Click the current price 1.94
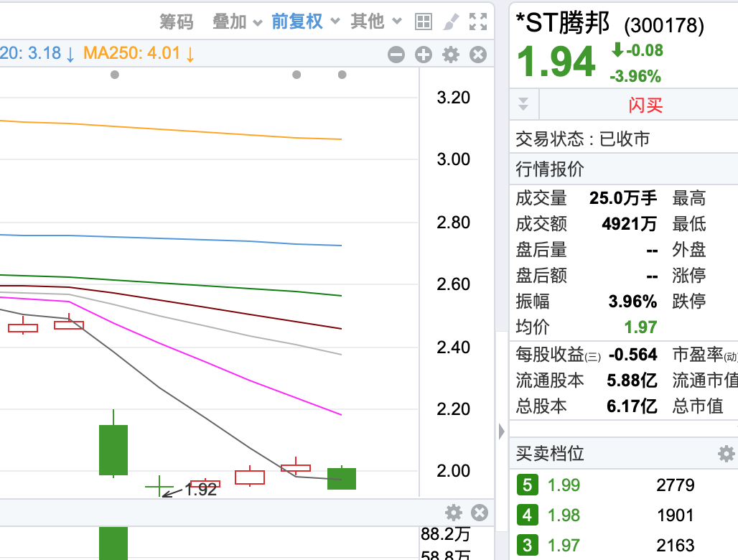738x560 pixels. pyautogui.click(x=556, y=62)
